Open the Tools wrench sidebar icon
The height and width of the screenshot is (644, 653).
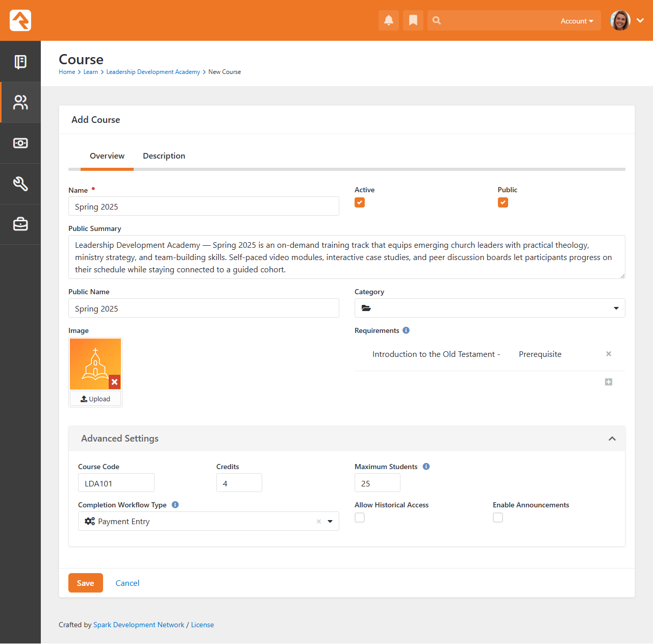click(x=20, y=184)
